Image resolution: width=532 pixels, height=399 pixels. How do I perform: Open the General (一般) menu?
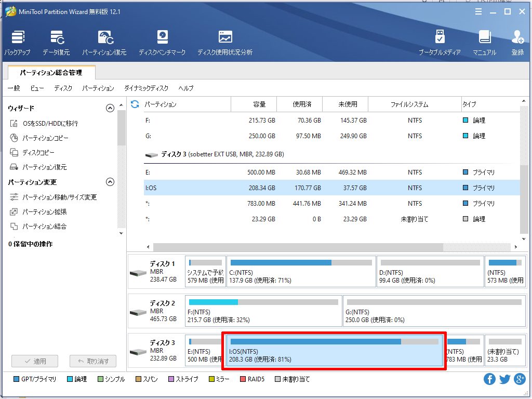(14, 88)
